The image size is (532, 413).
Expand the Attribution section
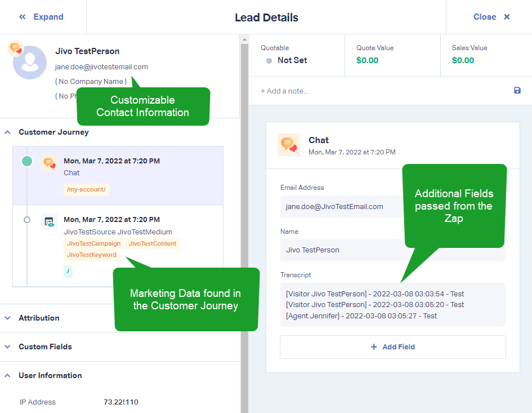click(x=7, y=318)
